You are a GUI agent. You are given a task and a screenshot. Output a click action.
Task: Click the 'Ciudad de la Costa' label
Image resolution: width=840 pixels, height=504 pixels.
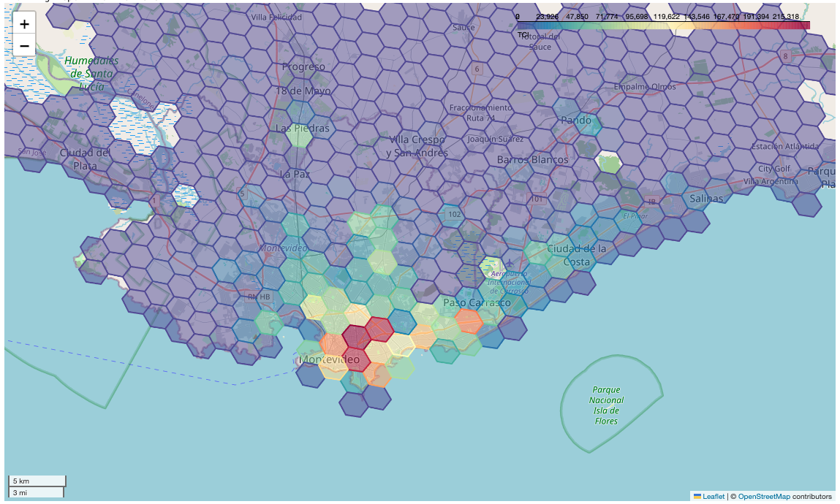(576, 255)
